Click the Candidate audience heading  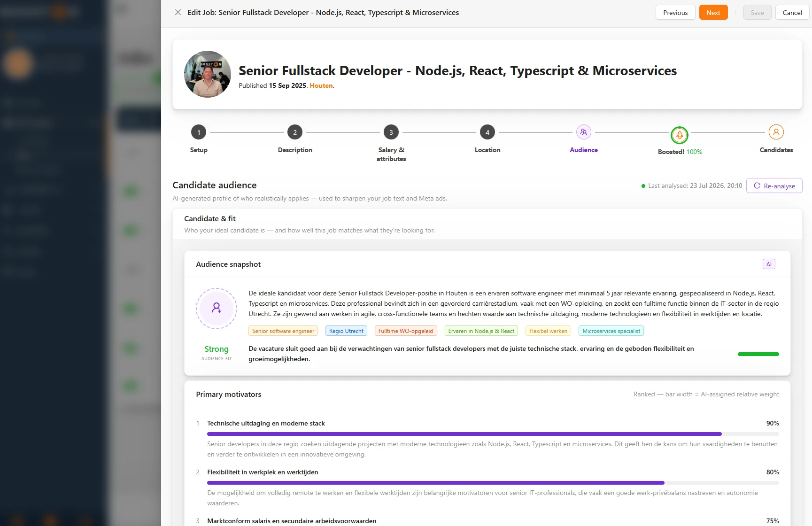click(215, 185)
